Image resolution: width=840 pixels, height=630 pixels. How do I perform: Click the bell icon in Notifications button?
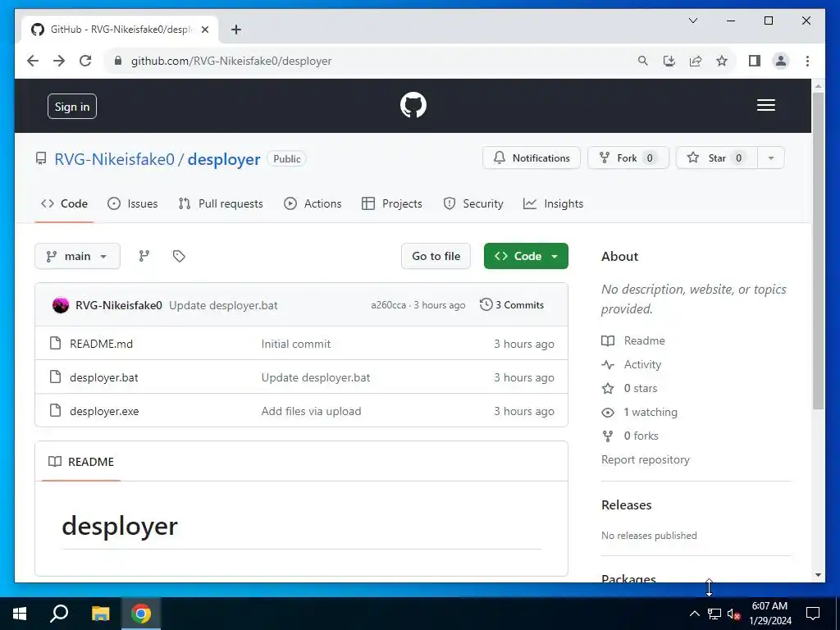[x=500, y=157]
